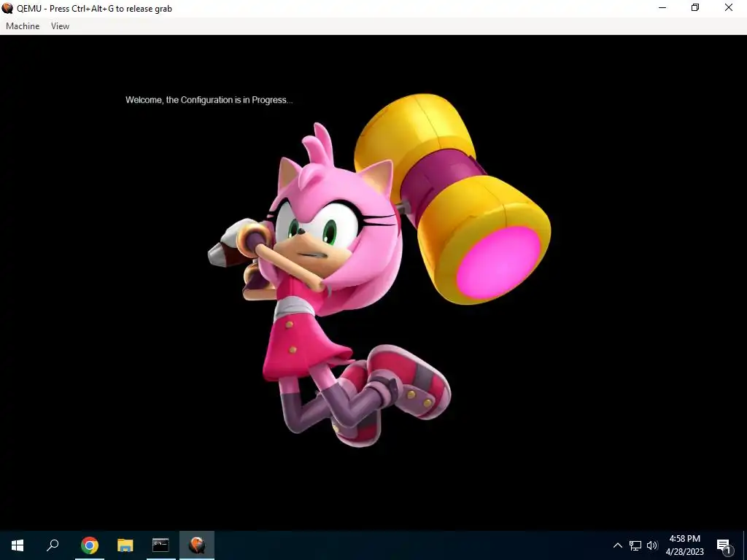Screen dimensions: 747x560
Task: Open the notification center icon
Action: [x=724, y=545]
